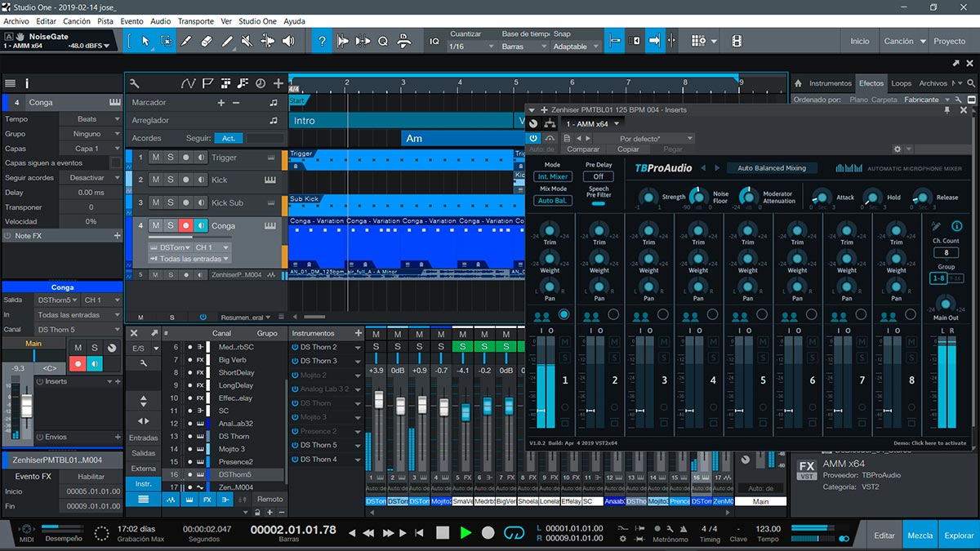The image size is (980, 551).
Task: Expand the DS Thorn 2 instrument arrow
Action: click(x=358, y=347)
